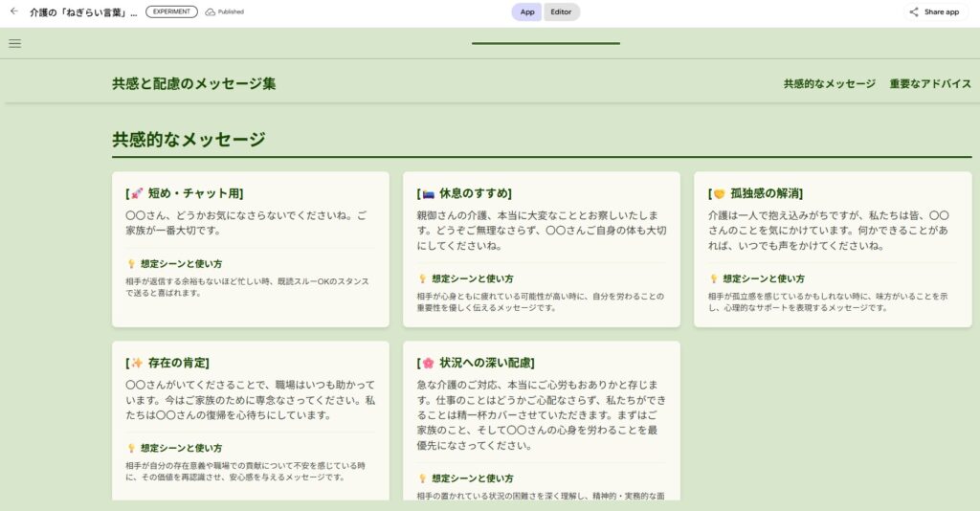Click the flower emoji in 状況への深い配慮 heading
The height and width of the screenshot is (511, 980).
(x=428, y=363)
